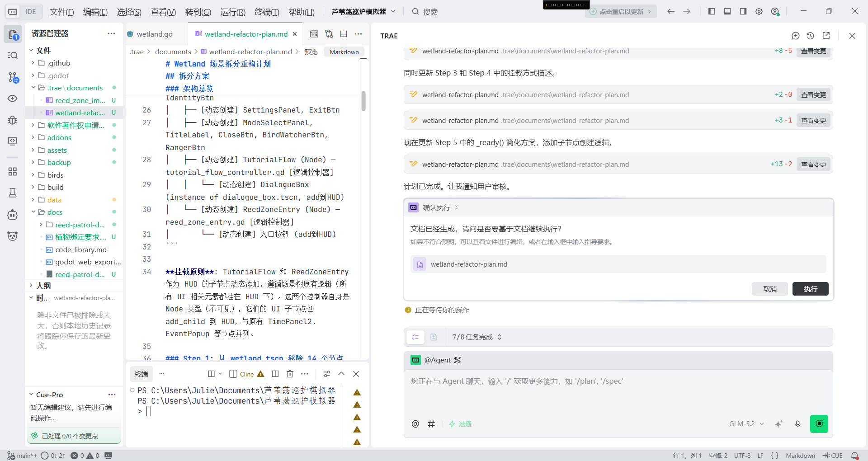Viewport: 868px width, 461px height.
Task: Toggle the secondary sidebar layout
Action: point(743,12)
